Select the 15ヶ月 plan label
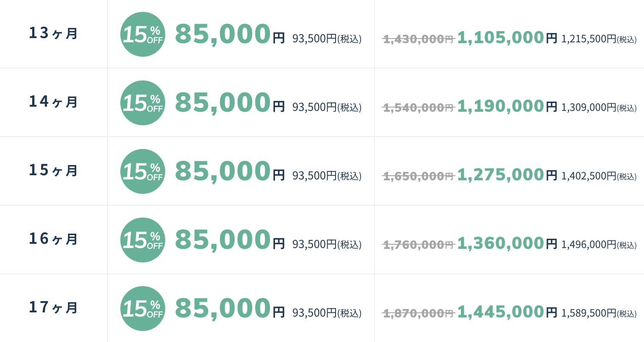Image resolution: width=644 pixels, height=342 pixels. pyautogui.click(x=53, y=170)
